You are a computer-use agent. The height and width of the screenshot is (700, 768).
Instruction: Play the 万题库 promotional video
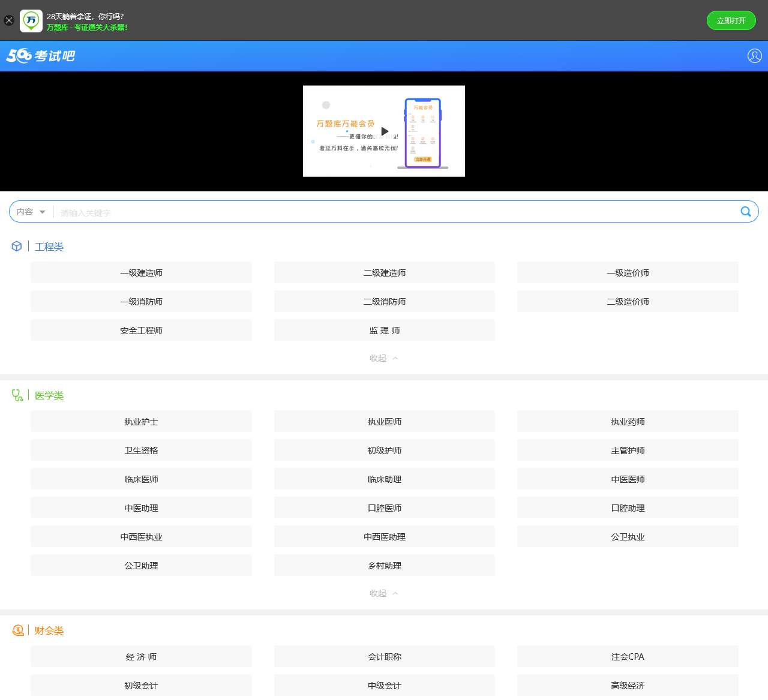385,131
